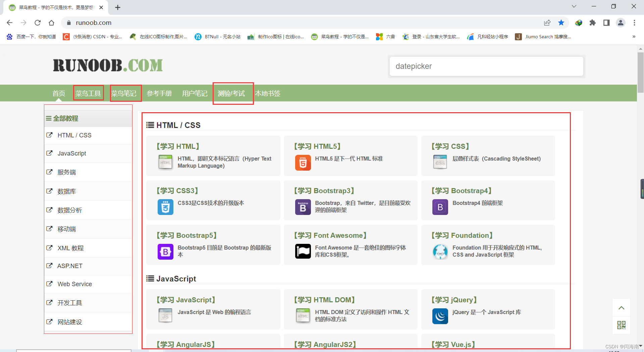
Task: Open CSDN bookmark in bookmarks bar
Action: (93, 37)
